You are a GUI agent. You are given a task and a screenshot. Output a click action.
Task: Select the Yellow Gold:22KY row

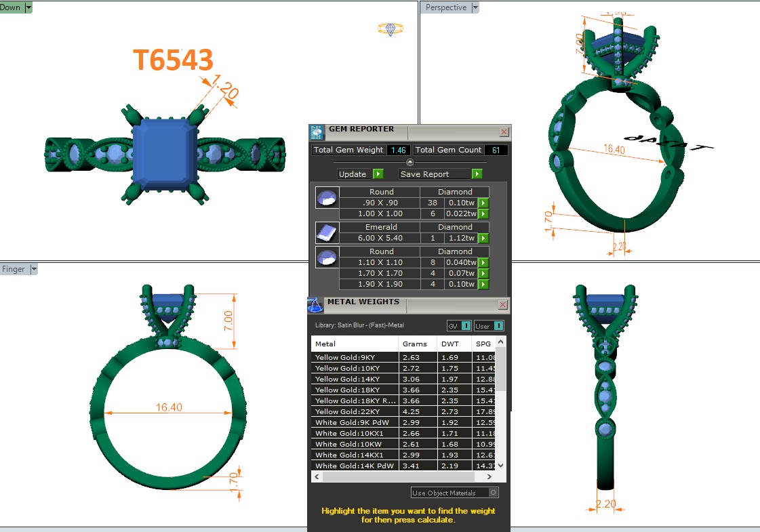click(x=403, y=411)
